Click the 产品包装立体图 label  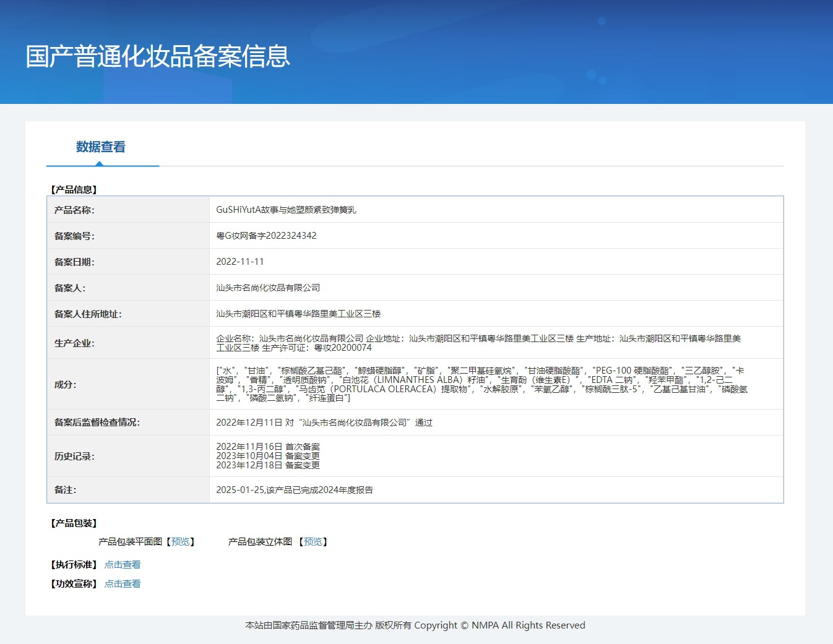pos(260,542)
